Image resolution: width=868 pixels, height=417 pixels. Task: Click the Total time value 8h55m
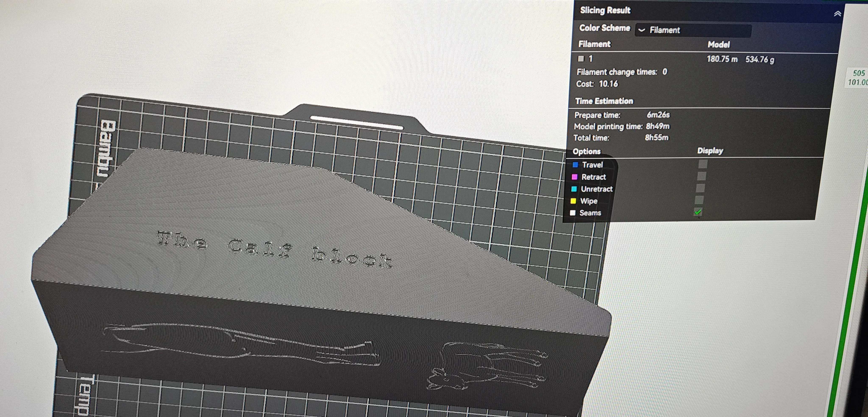click(657, 137)
